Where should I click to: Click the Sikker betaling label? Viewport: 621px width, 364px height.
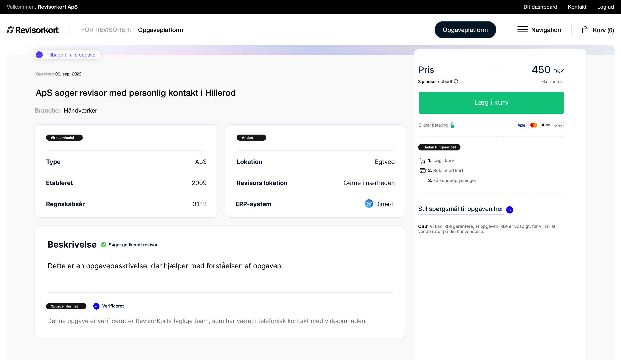[x=433, y=125]
